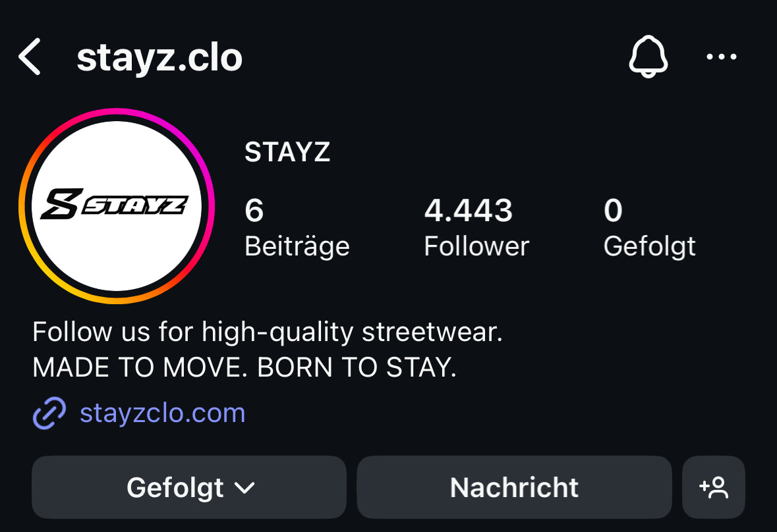Open the 4.443 Follower list

point(476,228)
